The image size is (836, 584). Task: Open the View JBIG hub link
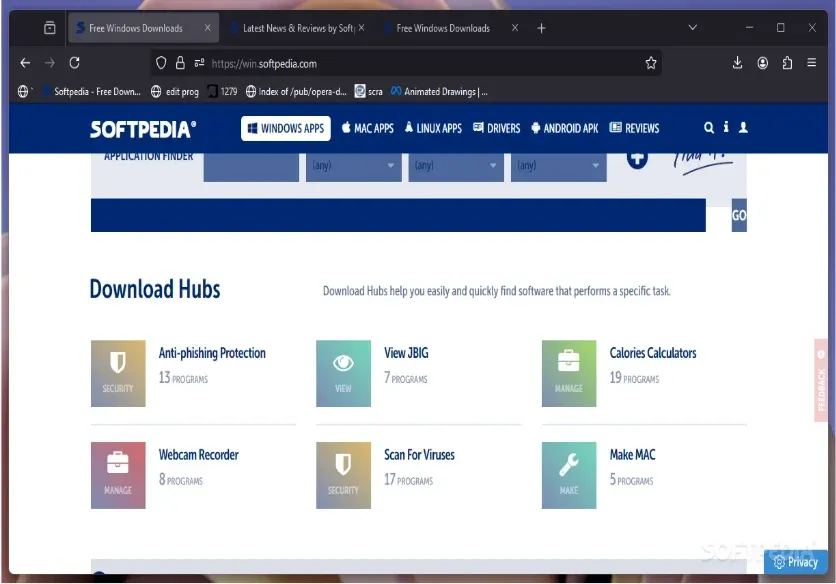click(406, 353)
